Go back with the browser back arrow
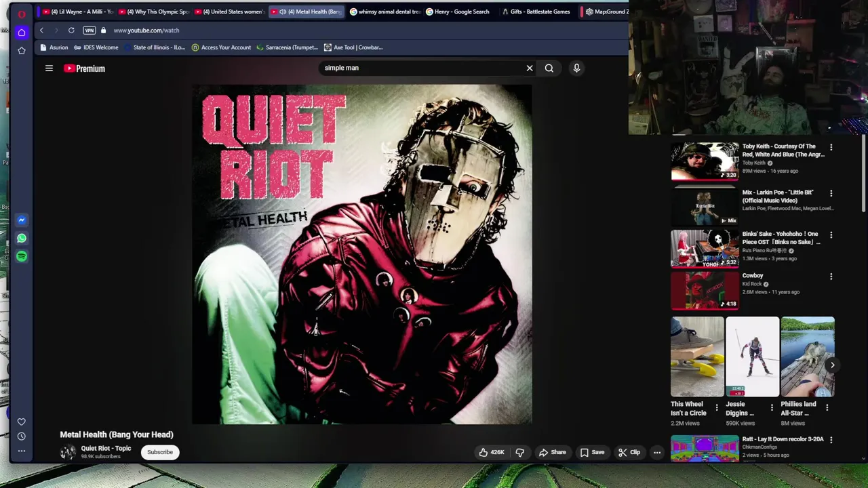The image size is (868, 488). point(41,30)
